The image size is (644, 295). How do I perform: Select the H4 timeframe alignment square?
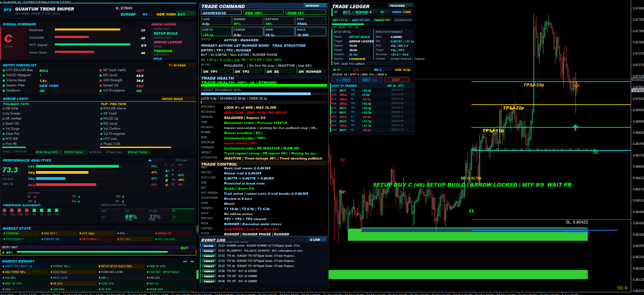point(34,210)
